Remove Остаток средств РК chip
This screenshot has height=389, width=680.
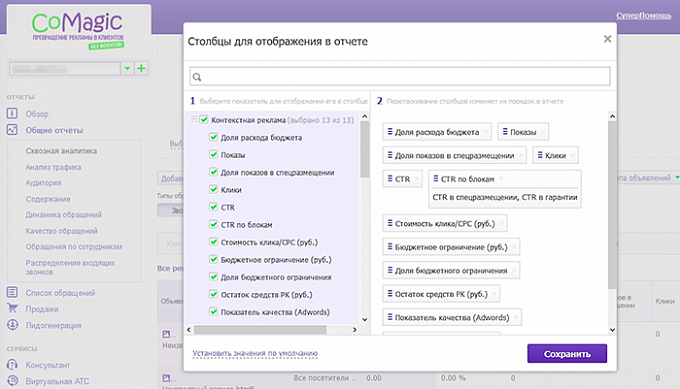tap(494, 294)
